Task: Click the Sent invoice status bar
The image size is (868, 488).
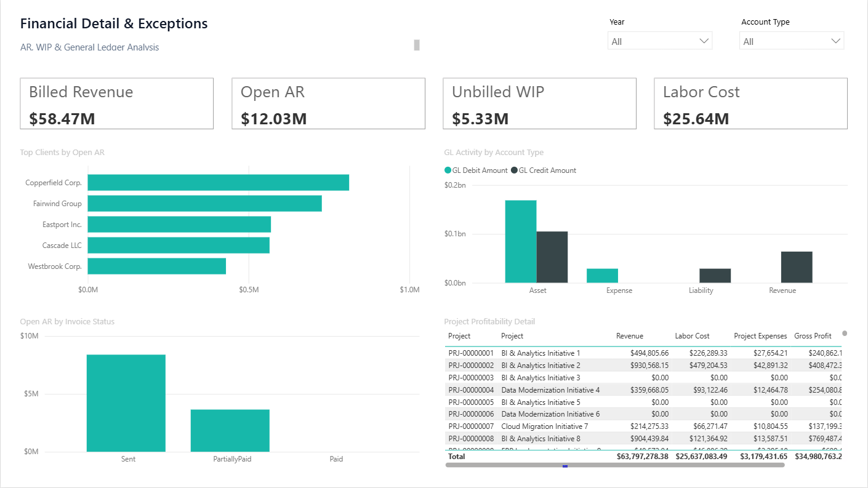Action: click(x=126, y=403)
